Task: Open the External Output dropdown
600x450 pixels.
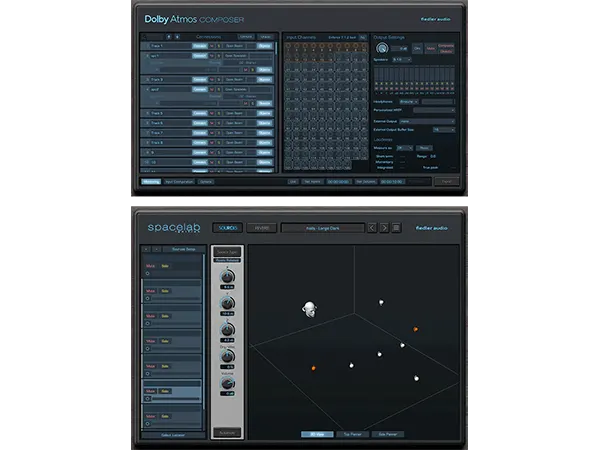Action: tap(427, 121)
